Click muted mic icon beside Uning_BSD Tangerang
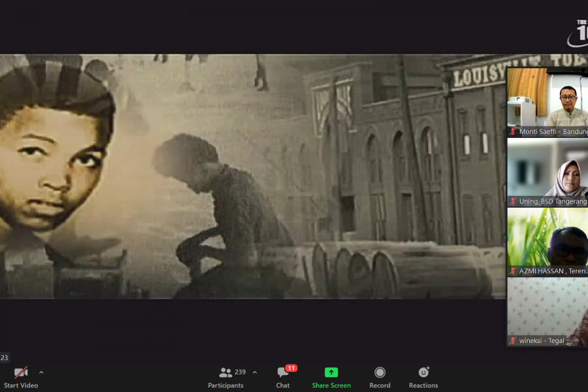Viewport: 588px width, 392px height. click(x=513, y=202)
